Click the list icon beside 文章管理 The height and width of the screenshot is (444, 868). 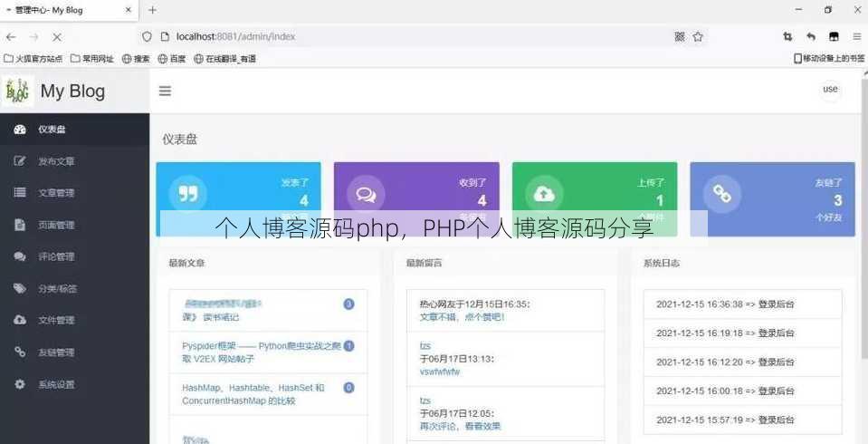coord(20,193)
